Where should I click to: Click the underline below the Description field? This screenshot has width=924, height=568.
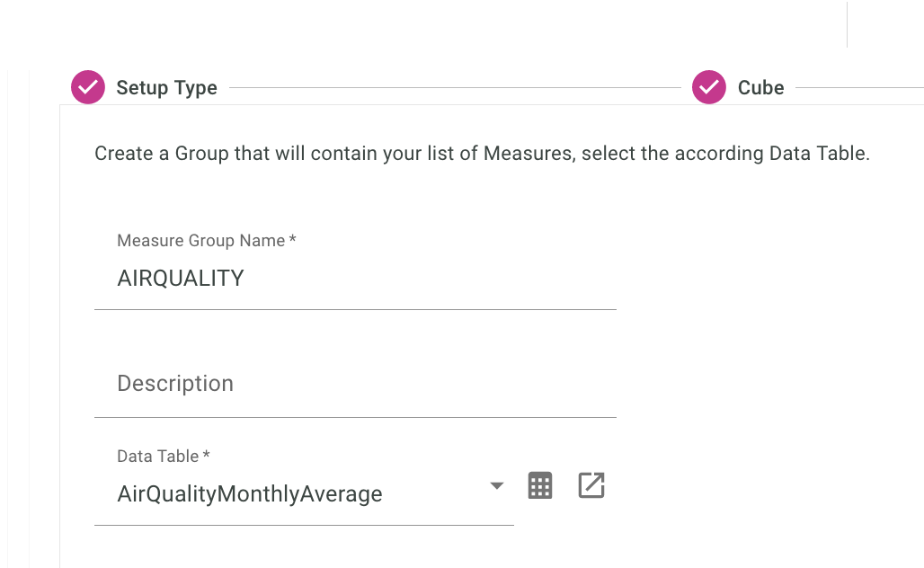click(355, 417)
